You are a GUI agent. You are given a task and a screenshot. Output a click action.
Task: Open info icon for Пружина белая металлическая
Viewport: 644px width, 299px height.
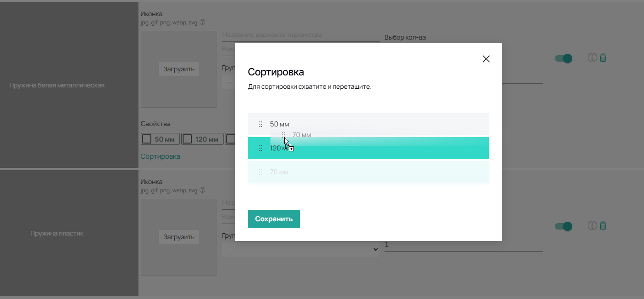[592, 58]
